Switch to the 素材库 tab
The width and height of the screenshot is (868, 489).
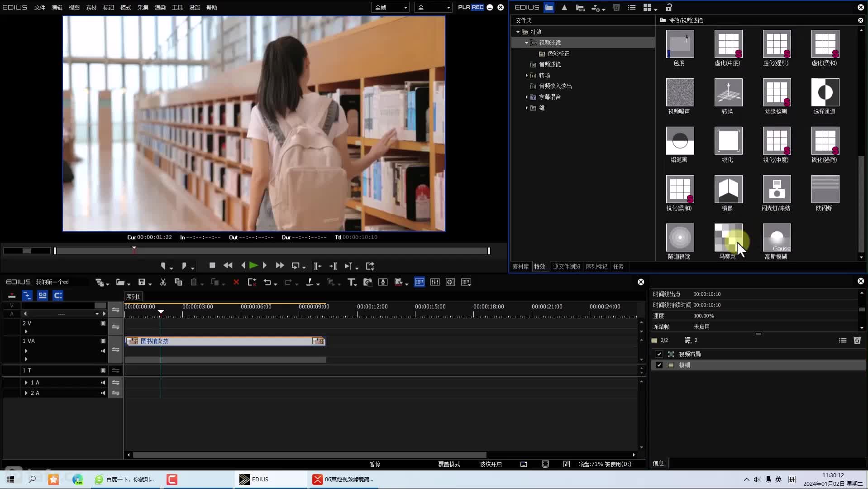520,267
